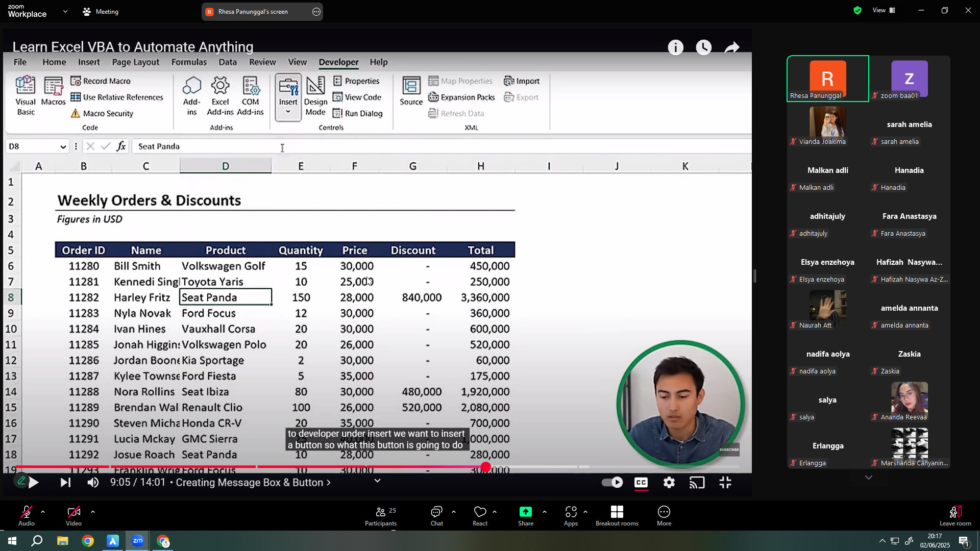980x551 pixels.
Task: Click the Windows Start button
Action: [x=12, y=541]
